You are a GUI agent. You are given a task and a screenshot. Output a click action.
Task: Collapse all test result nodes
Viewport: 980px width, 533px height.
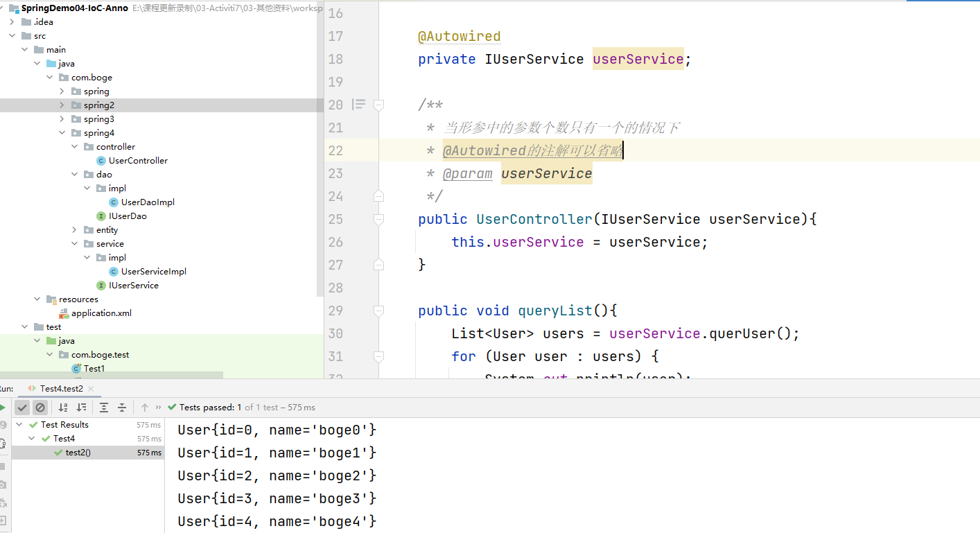(122, 408)
